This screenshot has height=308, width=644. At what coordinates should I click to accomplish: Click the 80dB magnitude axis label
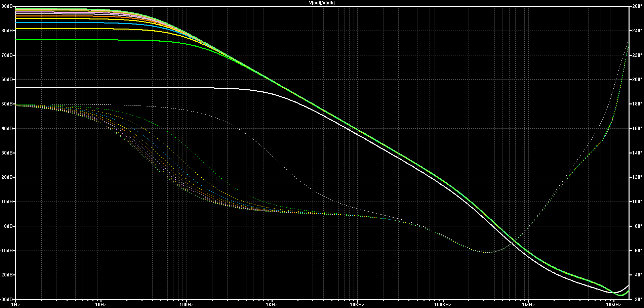[7, 31]
